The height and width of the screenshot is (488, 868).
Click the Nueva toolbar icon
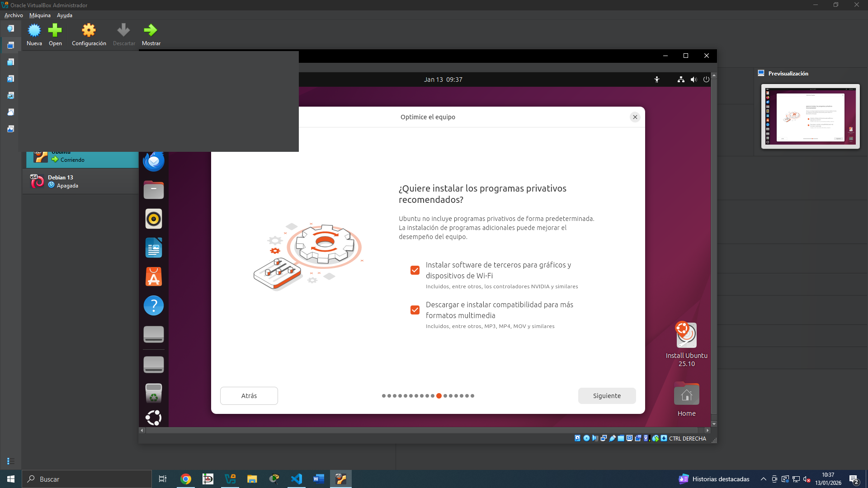(34, 31)
